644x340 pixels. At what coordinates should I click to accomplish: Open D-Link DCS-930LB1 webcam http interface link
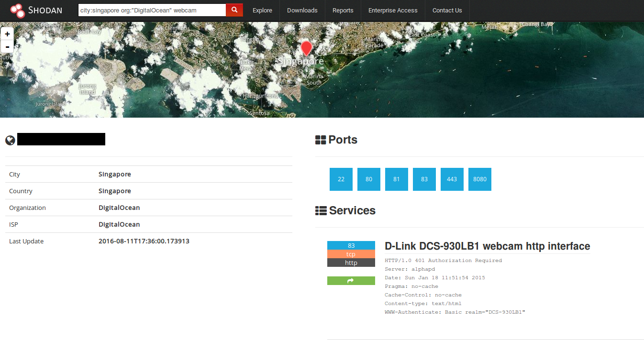[x=487, y=246]
